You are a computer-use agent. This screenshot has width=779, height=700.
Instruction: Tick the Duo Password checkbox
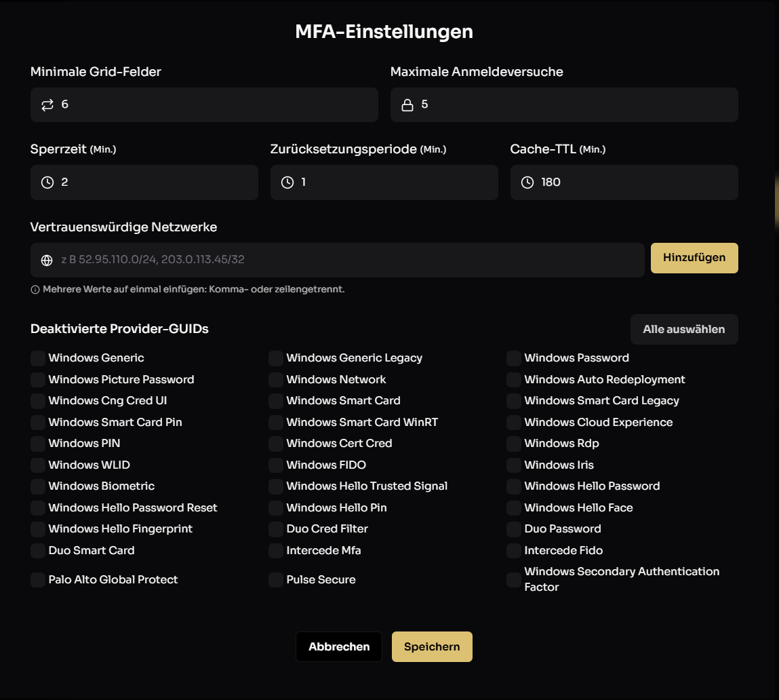514,529
